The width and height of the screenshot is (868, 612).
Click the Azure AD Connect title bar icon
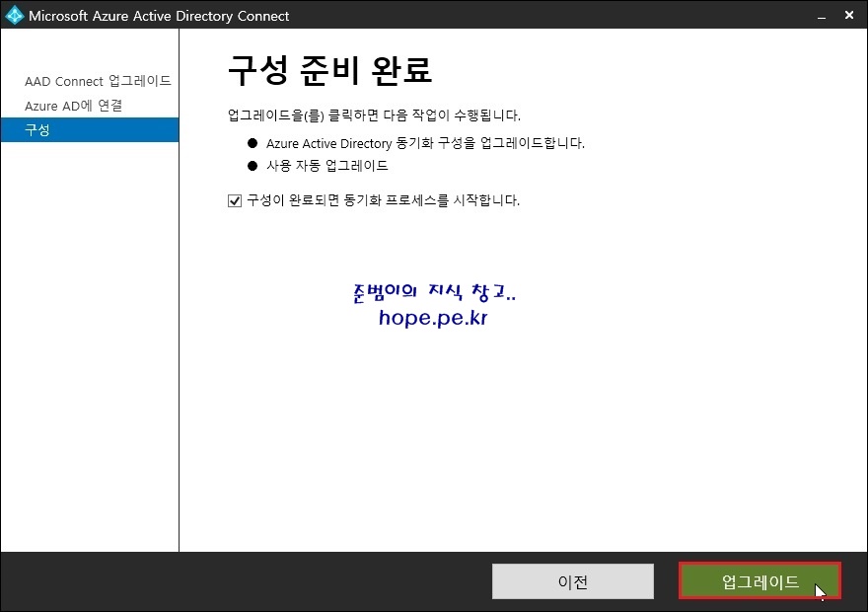pyautogui.click(x=15, y=15)
